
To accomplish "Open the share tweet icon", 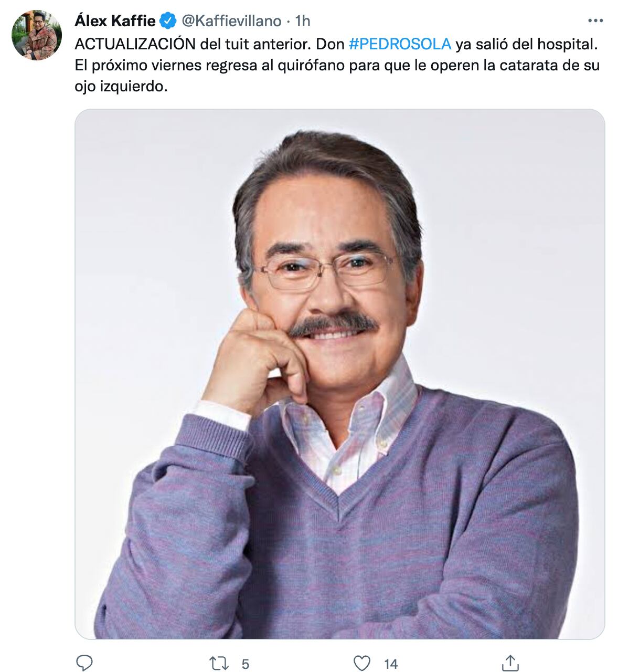I will tap(510, 663).
